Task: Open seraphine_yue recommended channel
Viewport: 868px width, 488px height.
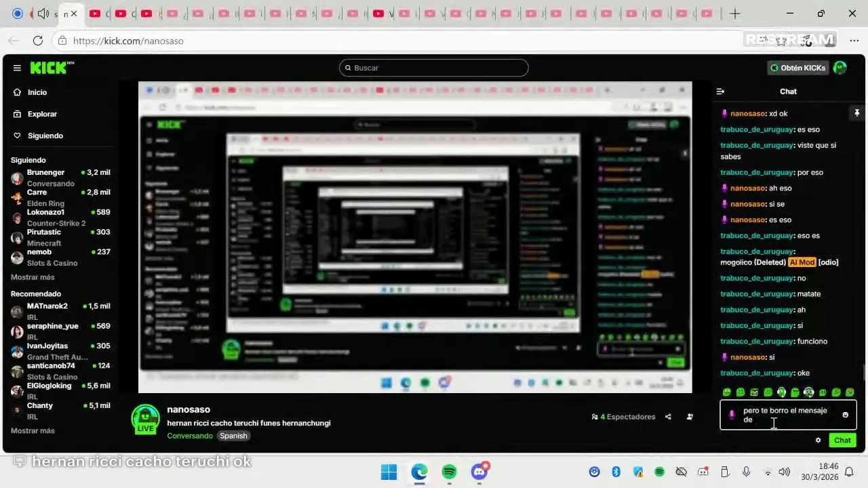Action: tap(60, 331)
